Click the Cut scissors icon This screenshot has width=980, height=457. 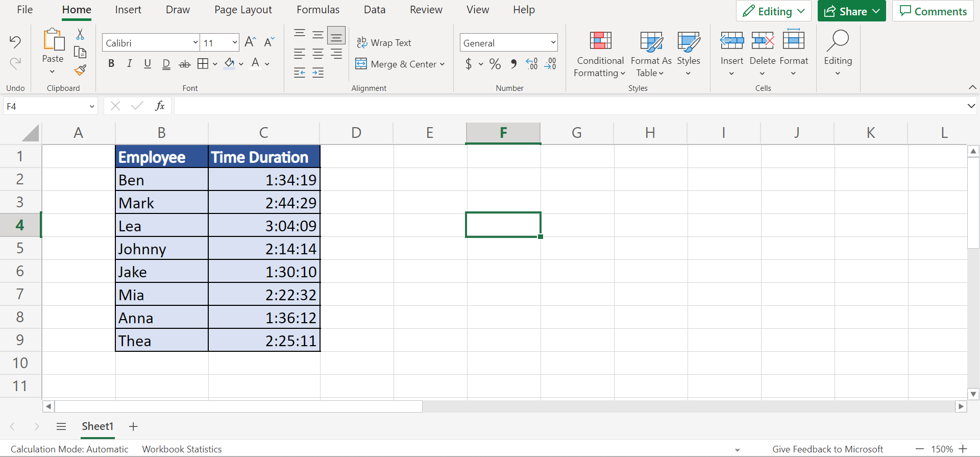pos(80,34)
